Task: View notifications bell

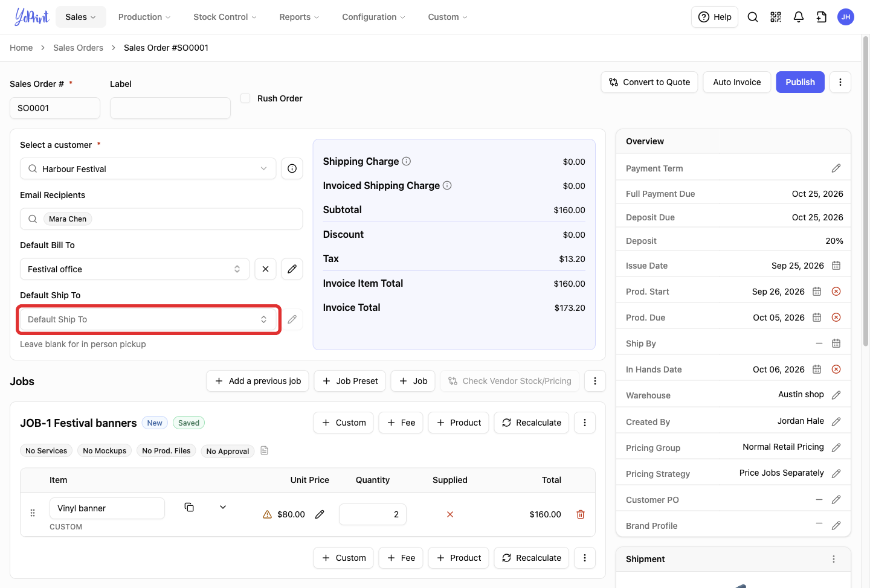Action: click(x=799, y=17)
